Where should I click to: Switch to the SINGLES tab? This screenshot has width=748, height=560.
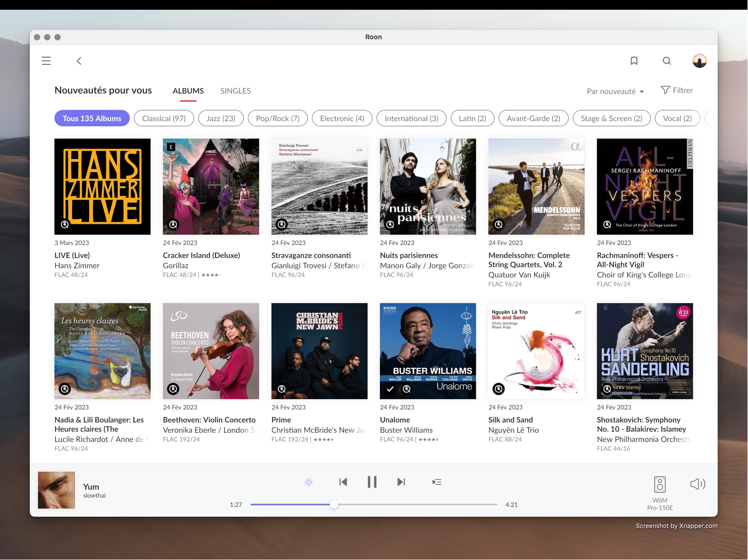tap(235, 91)
